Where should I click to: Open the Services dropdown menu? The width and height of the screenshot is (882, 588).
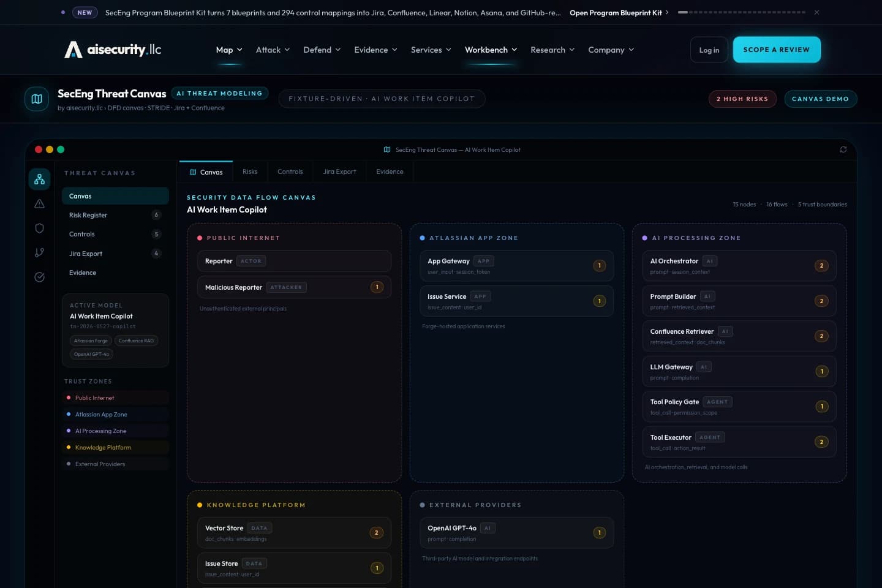click(x=431, y=50)
